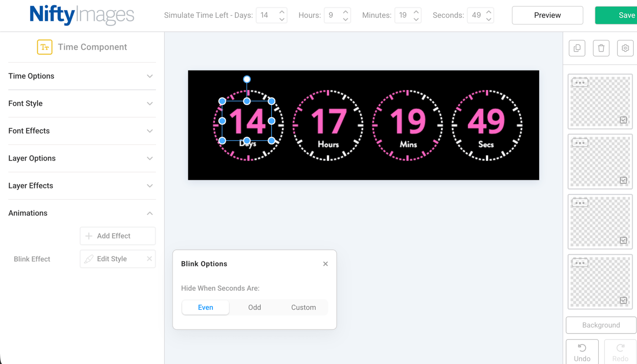The width and height of the screenshot is (637, 364).
Task: Expand the Font Effects section
Action: click(82, 131)
